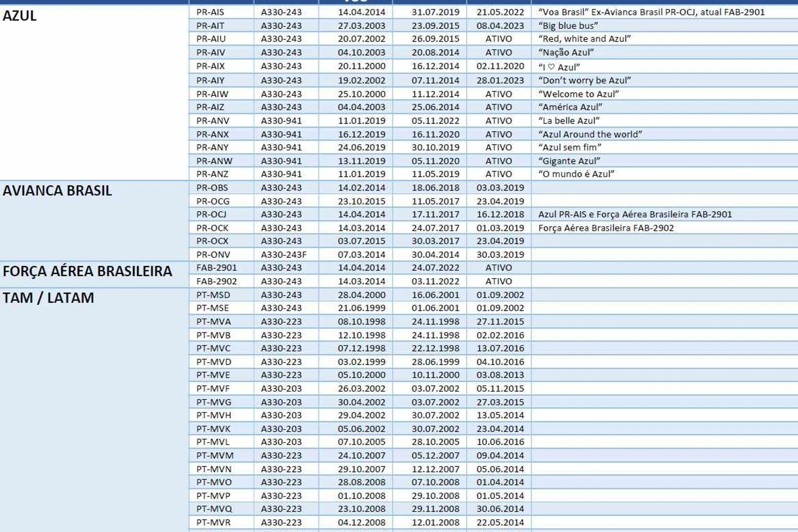Click the "Gigante Azul" note cell
Screen dimensions: 798x532
(x=664, y=161)
